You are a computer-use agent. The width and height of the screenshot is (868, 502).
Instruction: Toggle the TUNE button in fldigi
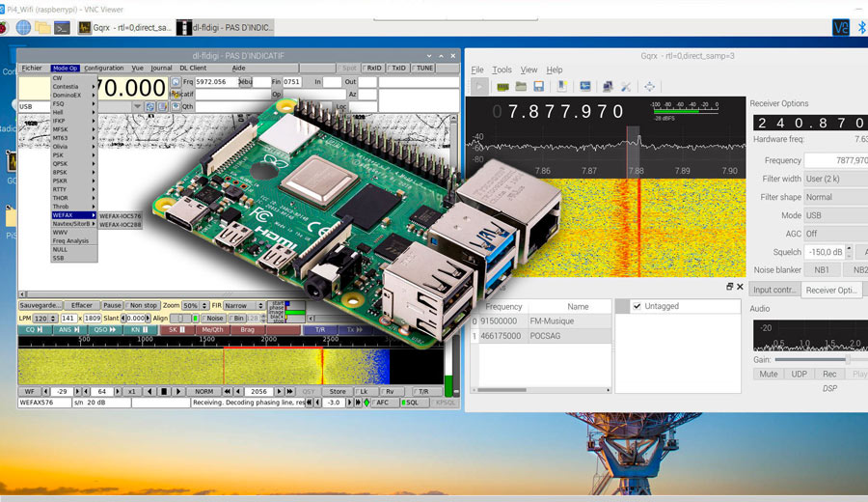(x=423, y=69)
